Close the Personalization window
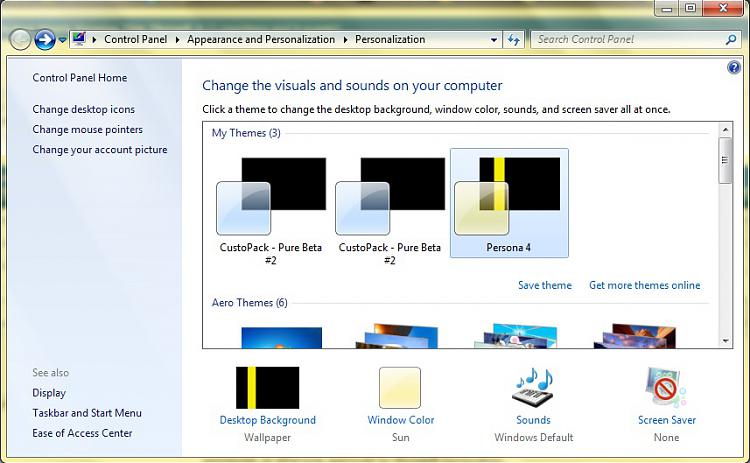 click(x=723, y=8)
